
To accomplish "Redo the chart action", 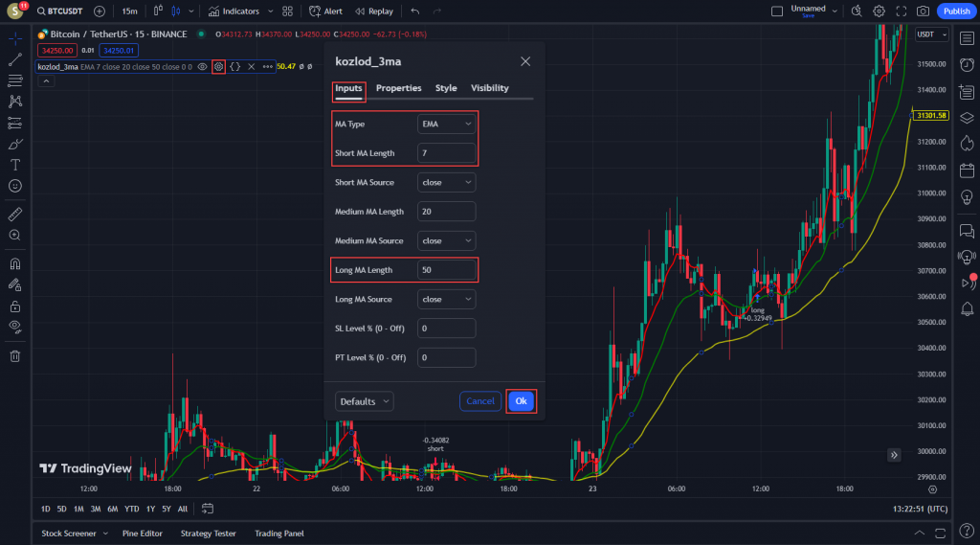I will tap(436, 11).
